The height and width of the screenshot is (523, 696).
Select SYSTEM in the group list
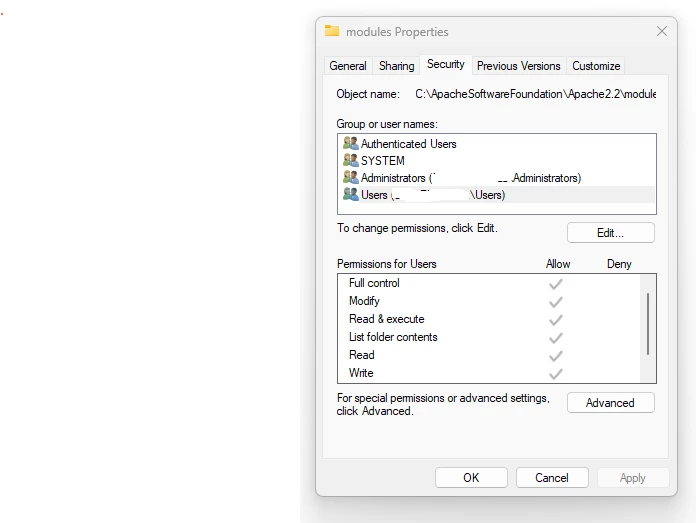tap(496, 160)
